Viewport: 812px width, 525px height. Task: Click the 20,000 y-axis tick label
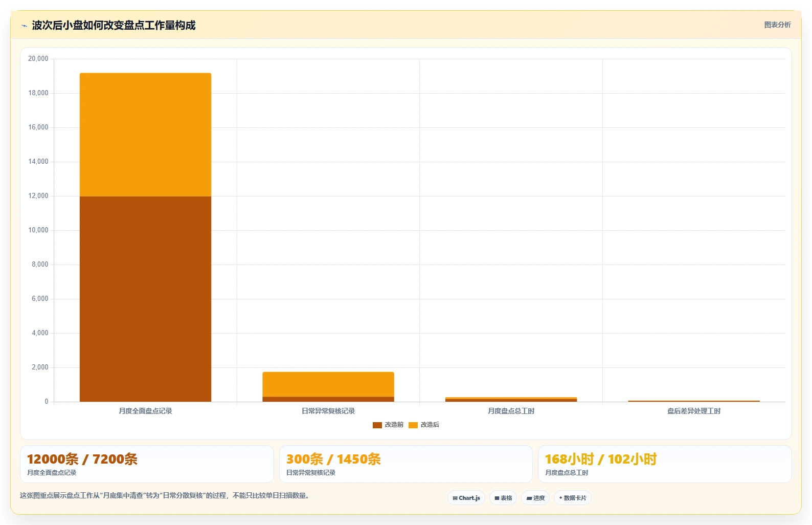tap(38, 59)
